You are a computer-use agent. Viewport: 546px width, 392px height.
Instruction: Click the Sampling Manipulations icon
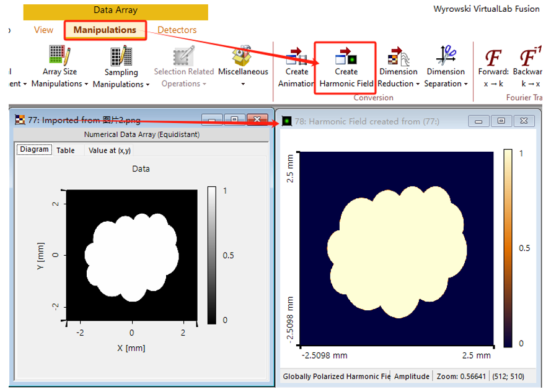click(121, 56)
